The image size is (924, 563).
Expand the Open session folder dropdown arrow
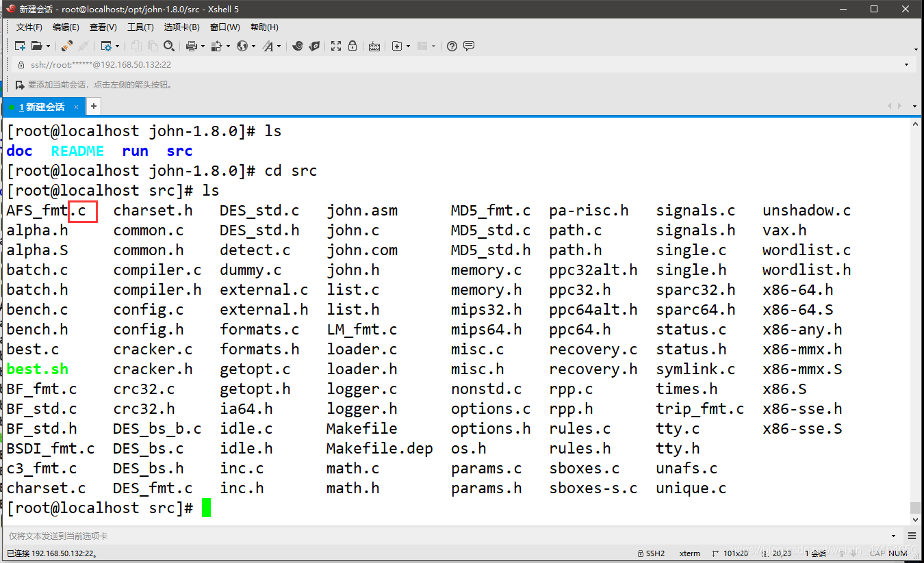(48, 47)
